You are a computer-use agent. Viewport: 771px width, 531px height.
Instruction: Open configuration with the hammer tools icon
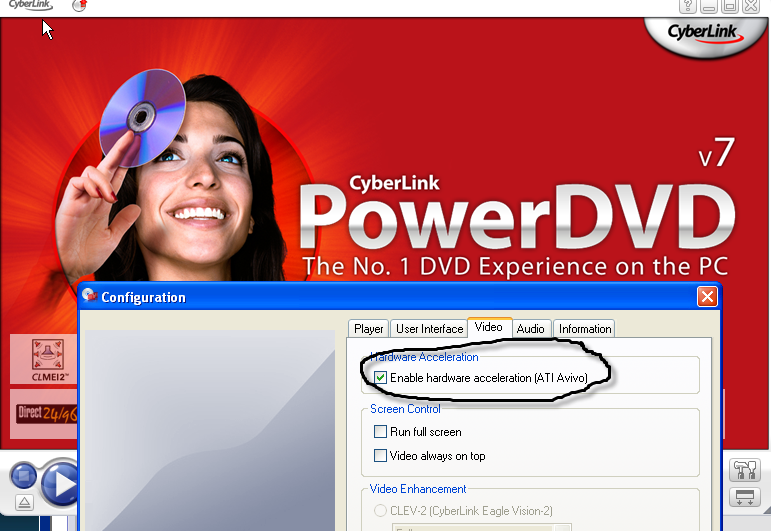point(744,471)
